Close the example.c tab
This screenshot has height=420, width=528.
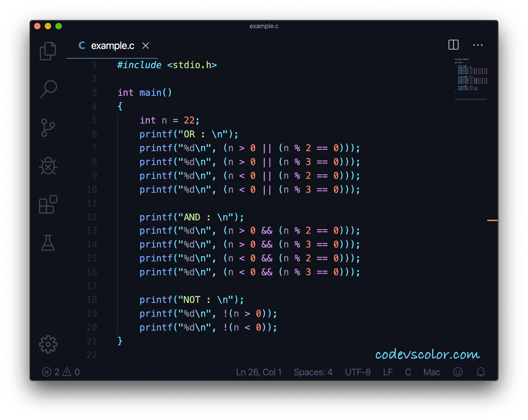[146, 46]
